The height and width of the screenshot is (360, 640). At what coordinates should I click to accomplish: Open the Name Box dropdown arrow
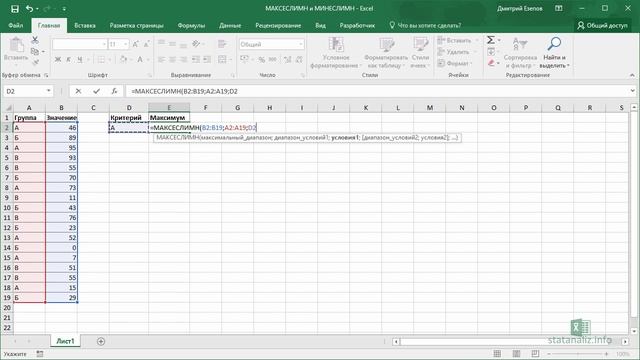tap(49, 91)
